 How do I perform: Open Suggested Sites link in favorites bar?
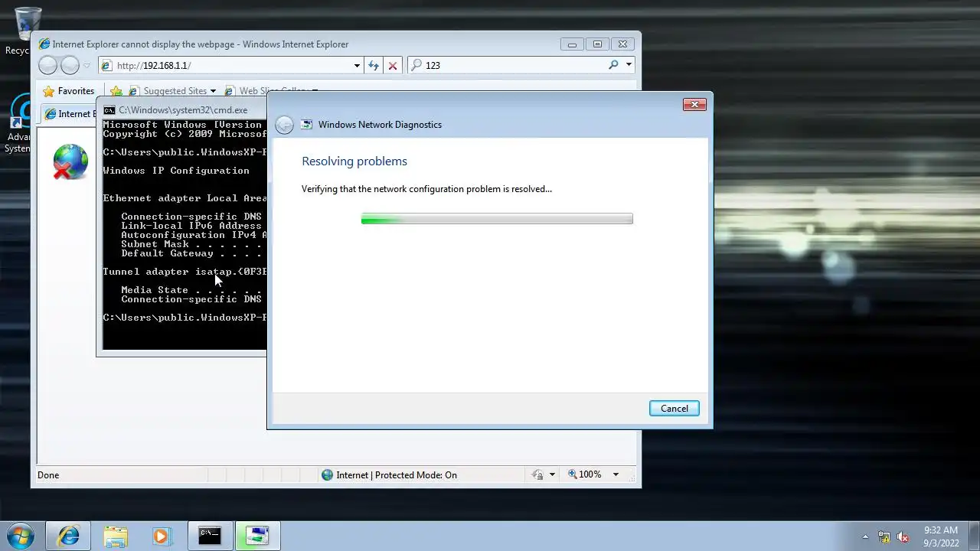[175, 91]
